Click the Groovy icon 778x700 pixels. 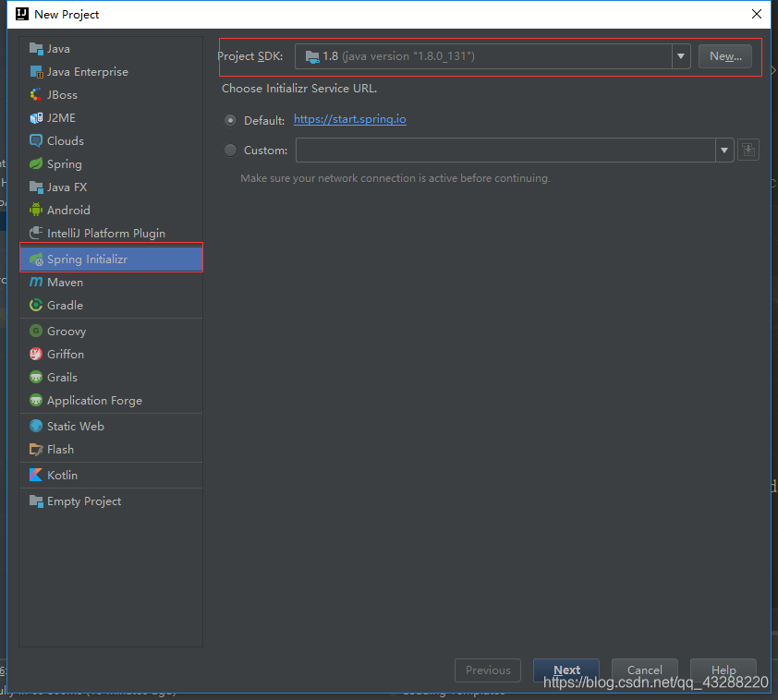tap(36, 332)
